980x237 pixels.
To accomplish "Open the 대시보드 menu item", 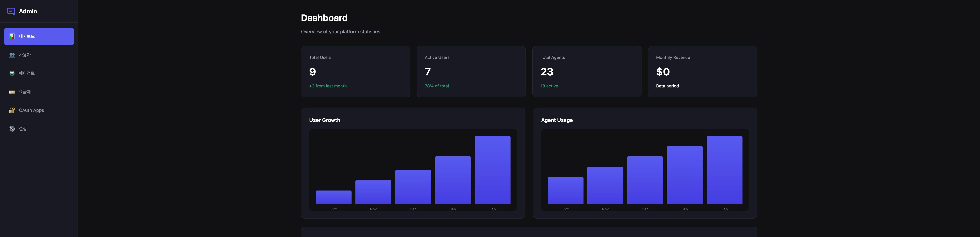I will (27, 36).
